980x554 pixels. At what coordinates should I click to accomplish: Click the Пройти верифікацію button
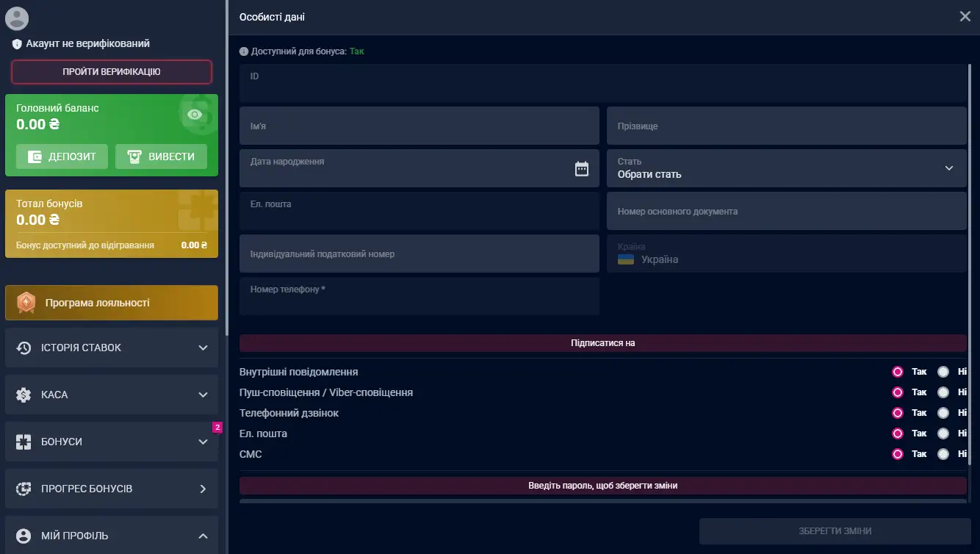coord(112,72)
